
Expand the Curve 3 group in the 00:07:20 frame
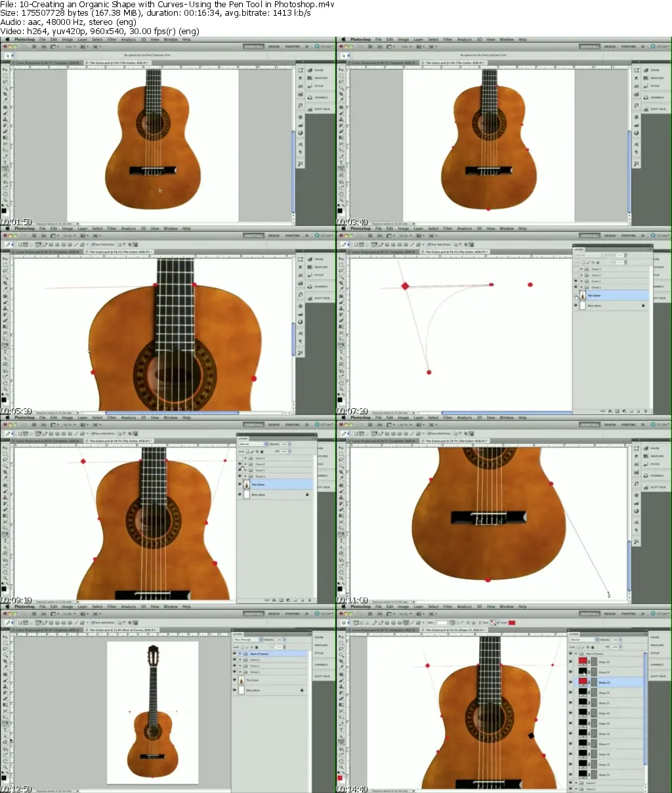581,269
